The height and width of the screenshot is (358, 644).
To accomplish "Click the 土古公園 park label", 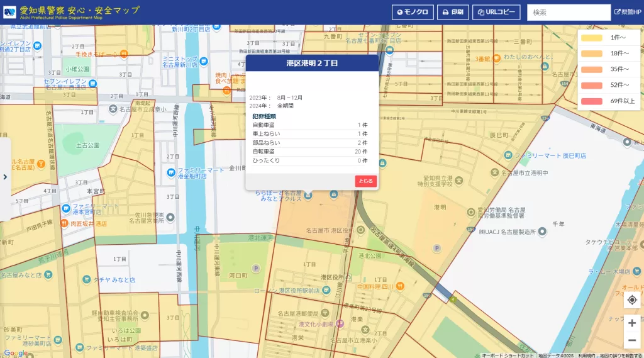I will [x=87, y=145].
